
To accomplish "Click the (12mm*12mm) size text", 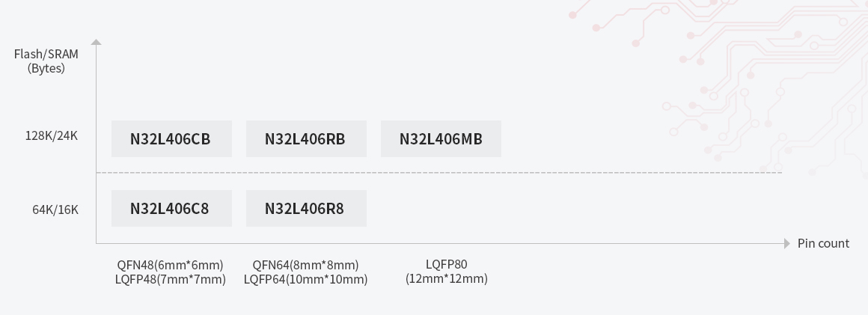I will (446, 278).
